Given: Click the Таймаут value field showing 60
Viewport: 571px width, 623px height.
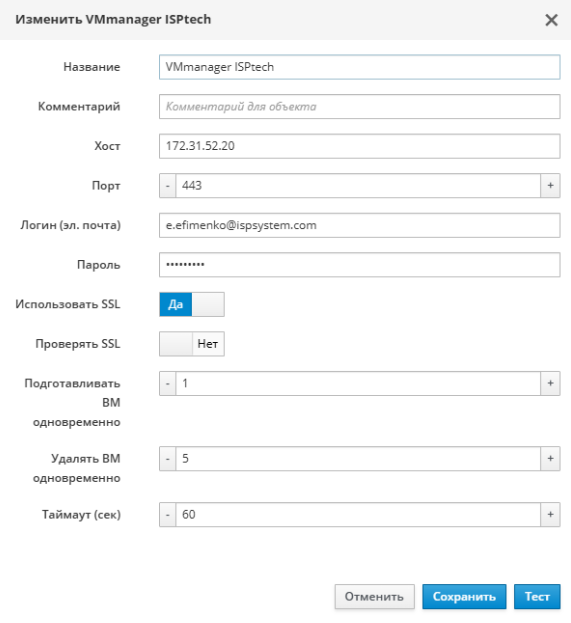Looking at the screenshot, I should click(358, 515).
